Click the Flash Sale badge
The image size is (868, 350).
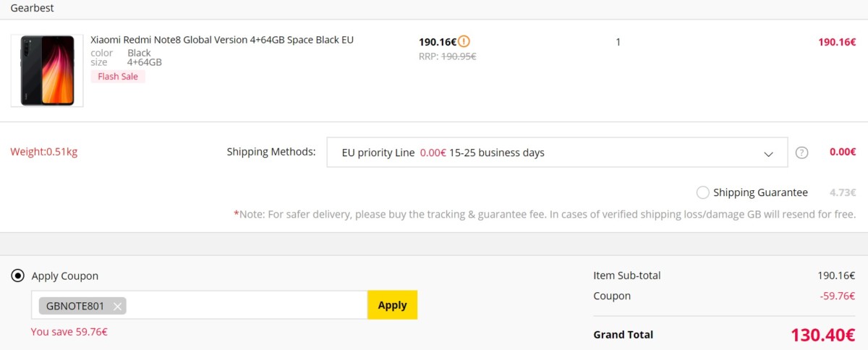click(118, 77)
